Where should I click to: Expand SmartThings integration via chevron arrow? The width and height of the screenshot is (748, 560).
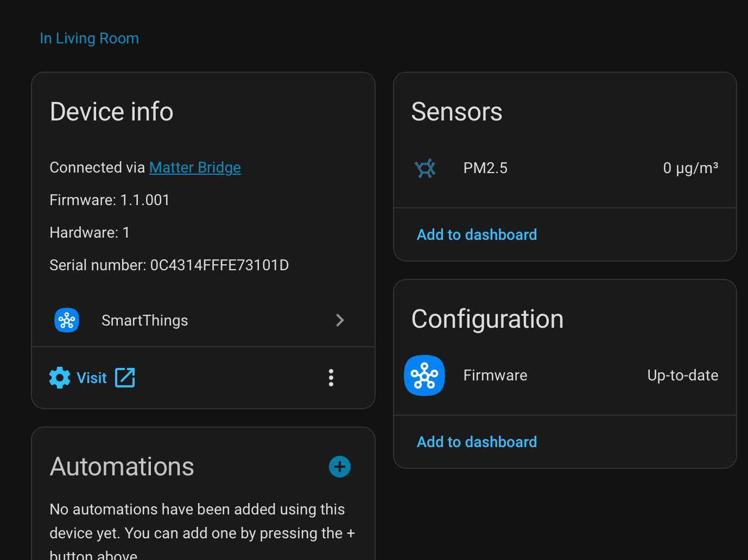[340, 320]
